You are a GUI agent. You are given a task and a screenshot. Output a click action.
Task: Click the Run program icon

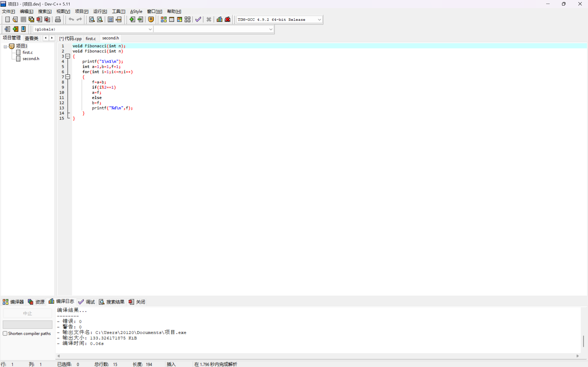point(172,20)
